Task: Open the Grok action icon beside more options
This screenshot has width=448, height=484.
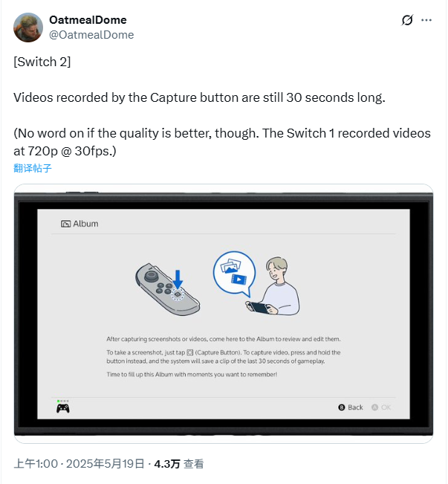Action: click(x=407, y=20)
